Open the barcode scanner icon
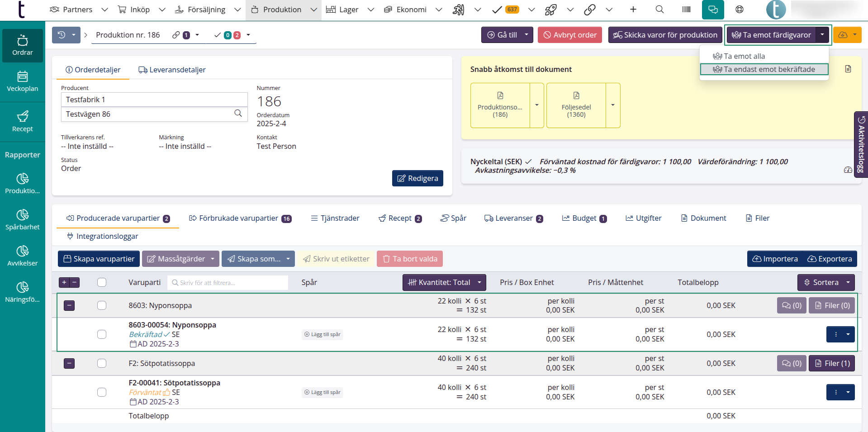Viewport: 868px width, 432px height. [686, 9]
